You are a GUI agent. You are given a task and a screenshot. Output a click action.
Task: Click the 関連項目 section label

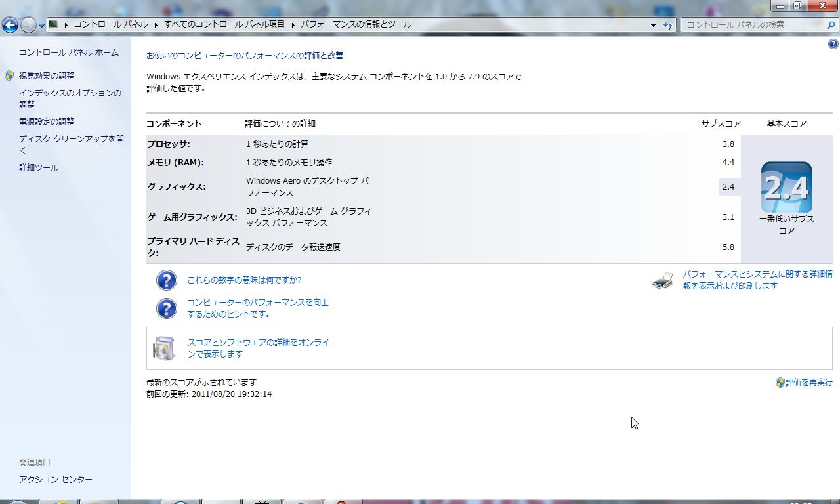[35, 463]
